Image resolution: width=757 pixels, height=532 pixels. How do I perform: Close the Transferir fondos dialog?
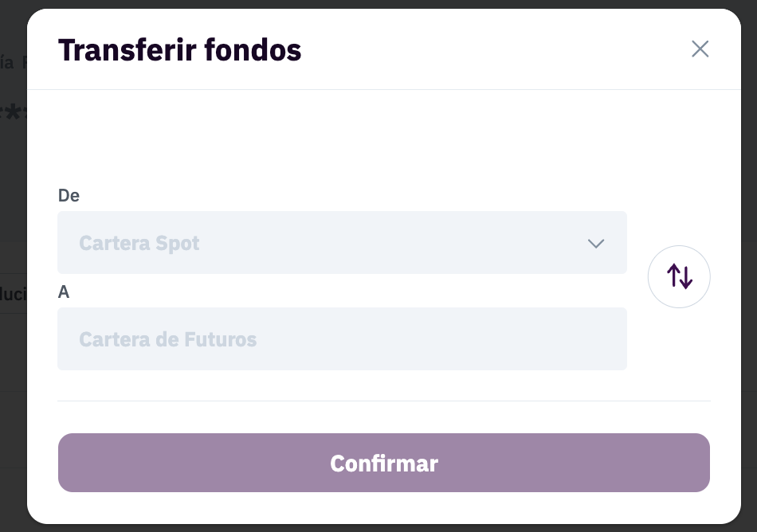pyautogui.click(x=700, y=49)
